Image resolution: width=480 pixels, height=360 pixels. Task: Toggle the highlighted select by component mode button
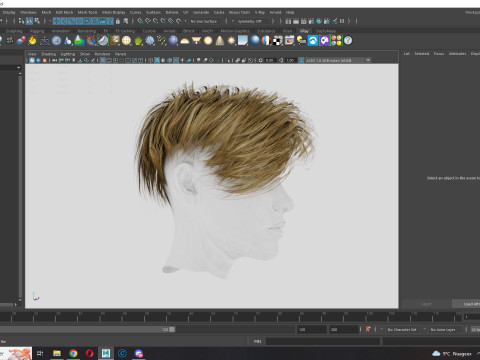pos(29,21)
